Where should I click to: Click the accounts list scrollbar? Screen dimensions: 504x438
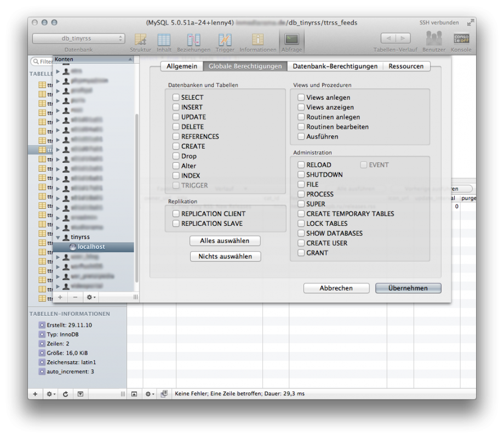[x=136, y=198]
